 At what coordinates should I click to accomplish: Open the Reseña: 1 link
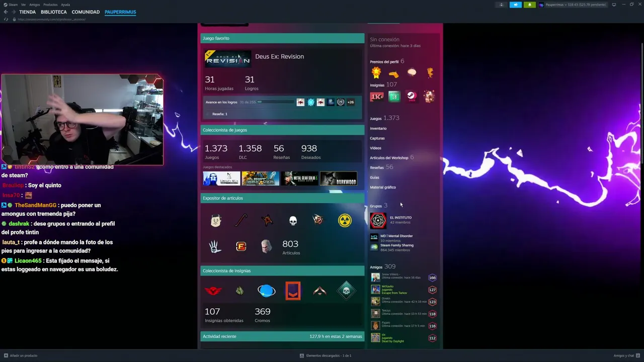point(219,114)
